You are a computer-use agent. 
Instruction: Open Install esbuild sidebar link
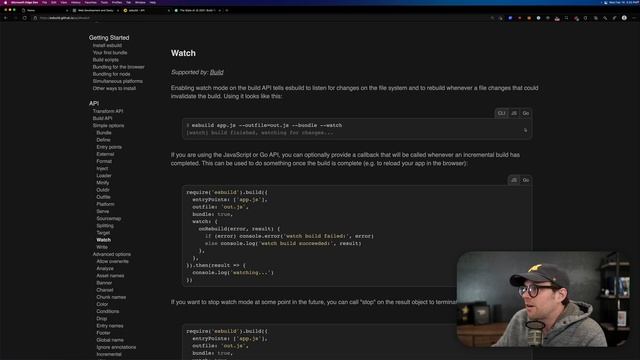(x=107, y=45)
